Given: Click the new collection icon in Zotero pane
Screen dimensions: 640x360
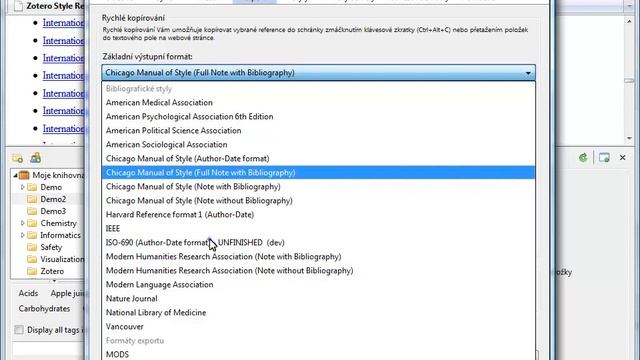Looking at the screenshot, I should (x=18, y=158).
